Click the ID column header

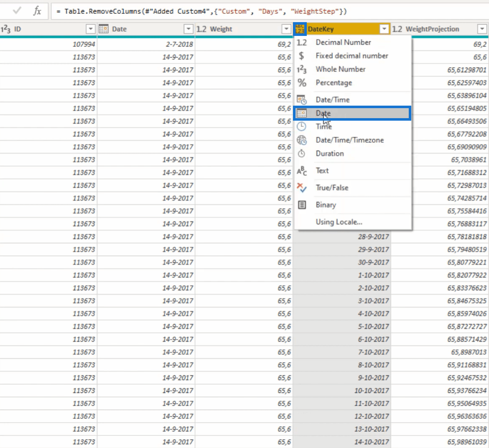point(48,29)
